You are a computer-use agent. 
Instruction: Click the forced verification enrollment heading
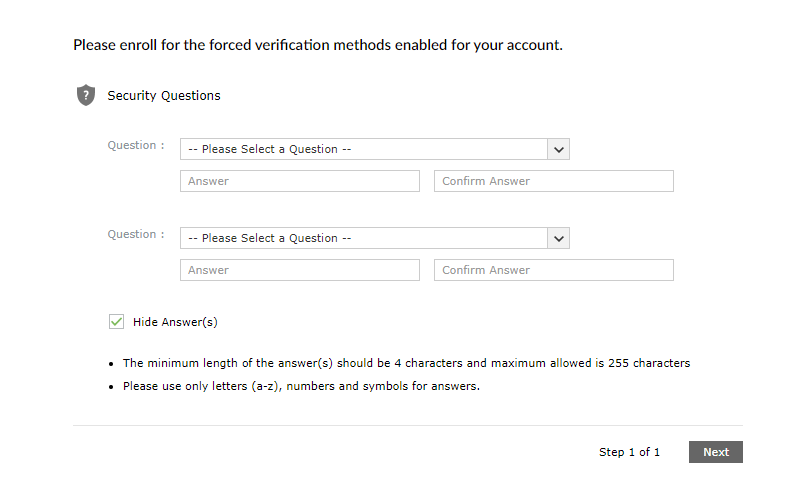[x=318, y=45]
